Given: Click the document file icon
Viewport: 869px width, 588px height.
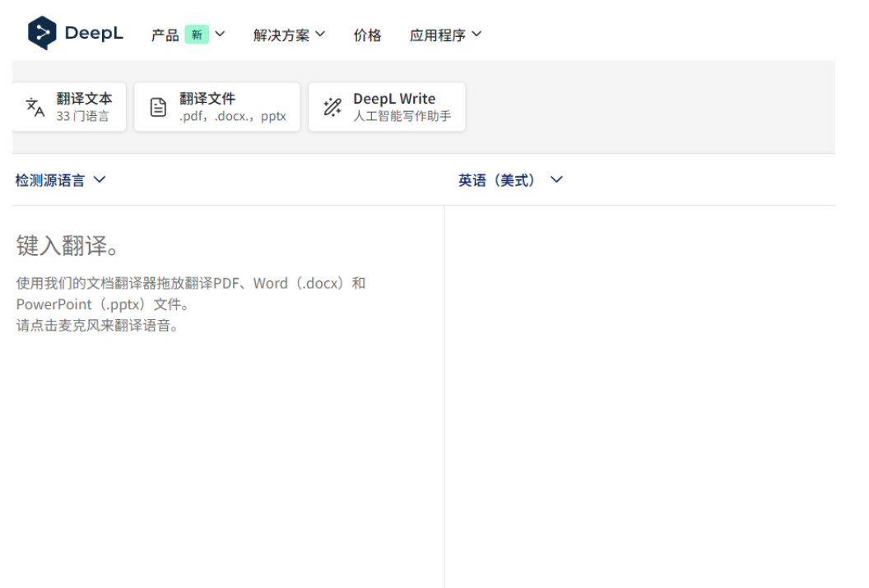Looking at the screenshot, I should click(159, 107).
